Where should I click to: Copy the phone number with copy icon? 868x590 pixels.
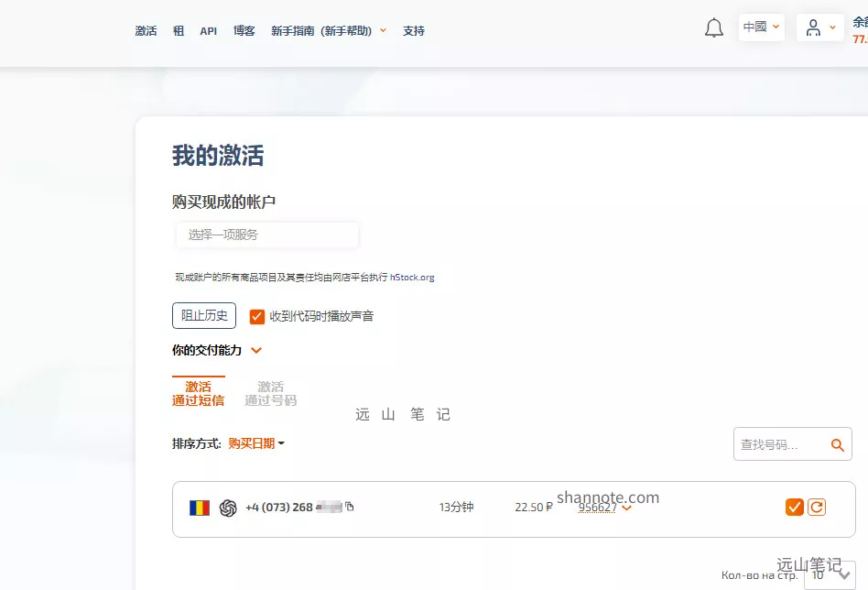(x=350, y=507)
